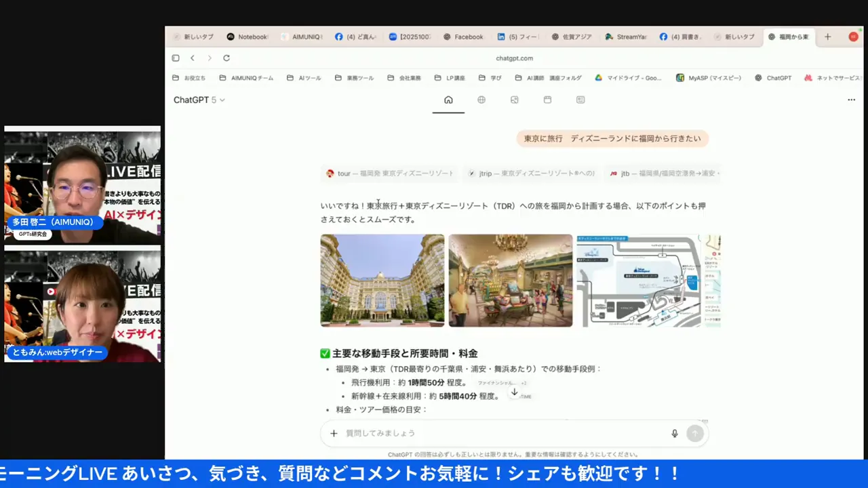This screenshot has width=868, height=488.
Task: Click the globe icon in ChatGPT toolbar
Action: pyautogui.click(x=481, y=100)
